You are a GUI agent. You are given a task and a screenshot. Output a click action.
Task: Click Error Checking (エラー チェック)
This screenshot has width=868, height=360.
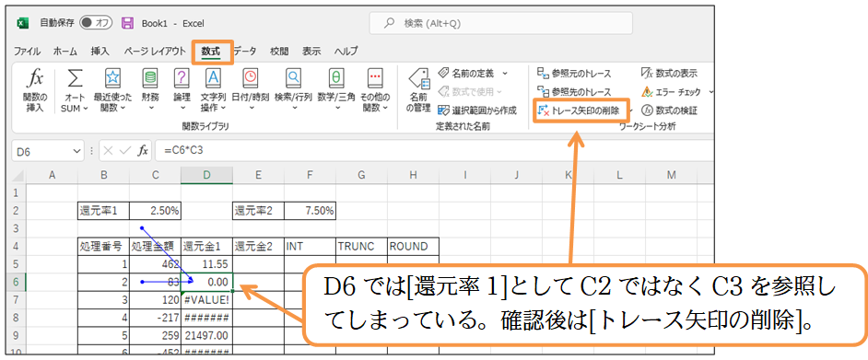pos(671,92)
